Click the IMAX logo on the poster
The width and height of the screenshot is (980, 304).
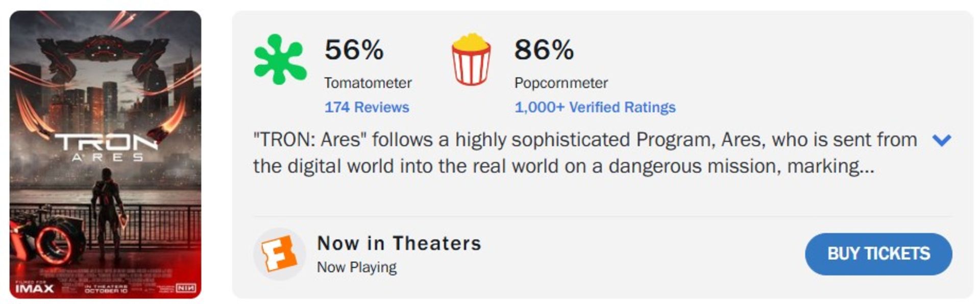tap(34, 288)
